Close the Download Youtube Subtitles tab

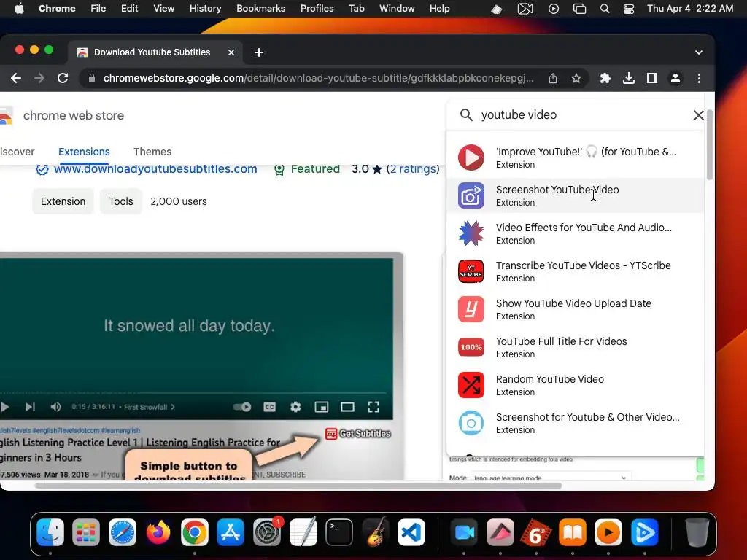(231, 52)
